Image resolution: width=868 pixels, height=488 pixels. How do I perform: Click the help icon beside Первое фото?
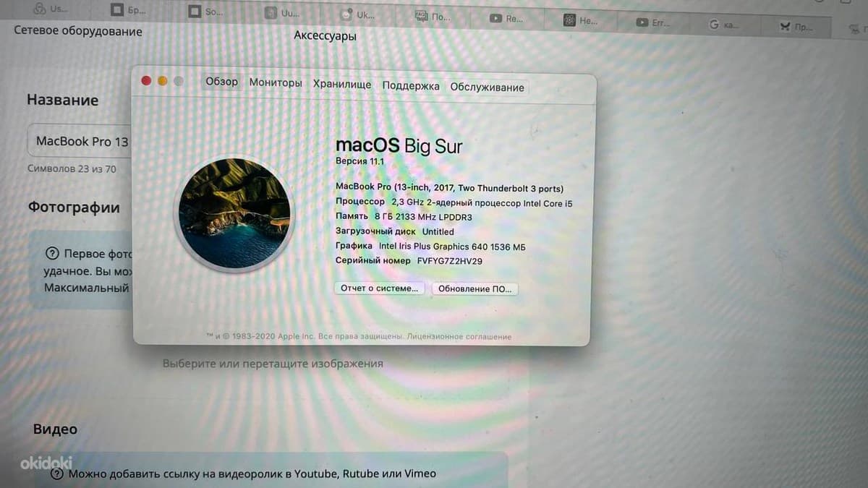(x=52, y=254)
